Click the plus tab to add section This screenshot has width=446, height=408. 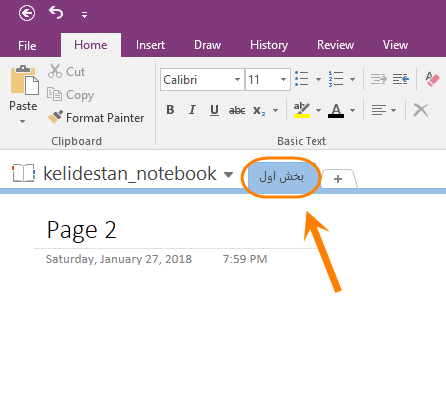338,179
